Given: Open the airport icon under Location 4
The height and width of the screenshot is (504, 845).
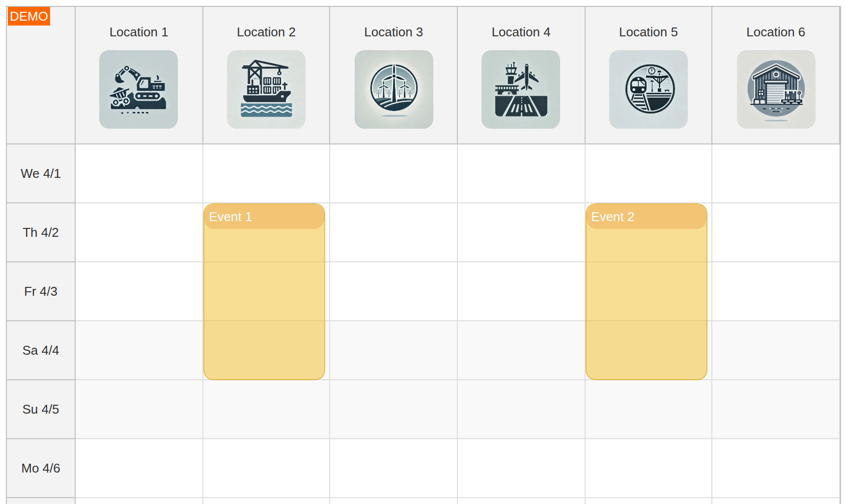Looking at the screenshot, I should click(521, 89).
